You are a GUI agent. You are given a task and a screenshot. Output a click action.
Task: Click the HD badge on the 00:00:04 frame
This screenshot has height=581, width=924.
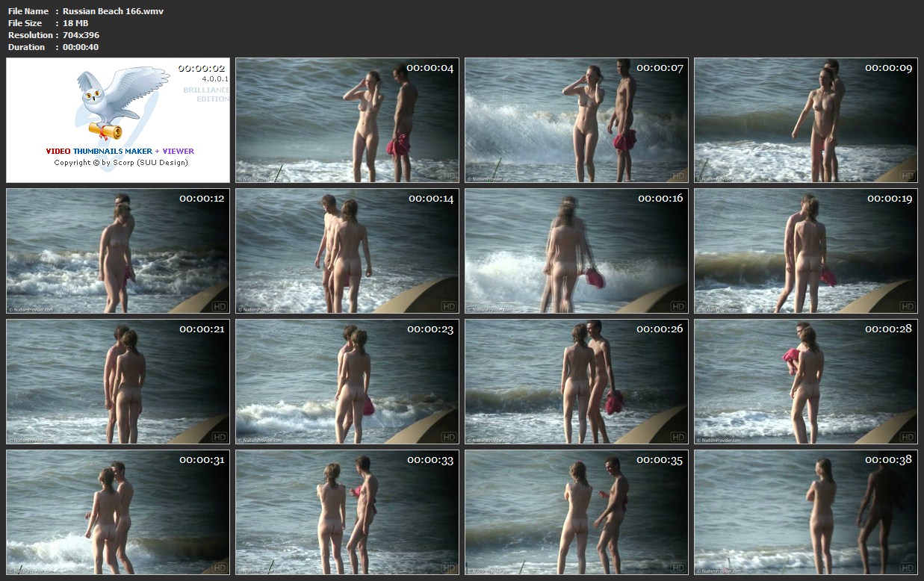pyautogui.click(x=449, y=176)
